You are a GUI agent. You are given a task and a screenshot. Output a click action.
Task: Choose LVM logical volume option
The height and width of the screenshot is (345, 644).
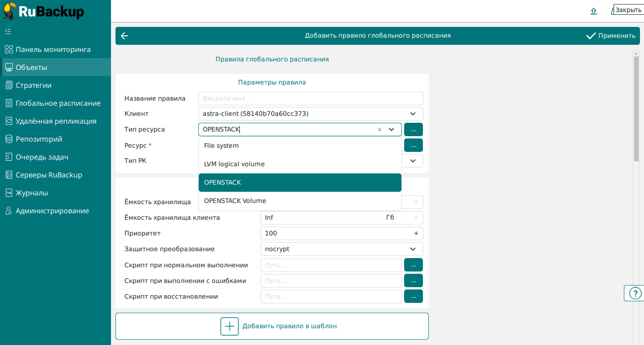(300, 164)
